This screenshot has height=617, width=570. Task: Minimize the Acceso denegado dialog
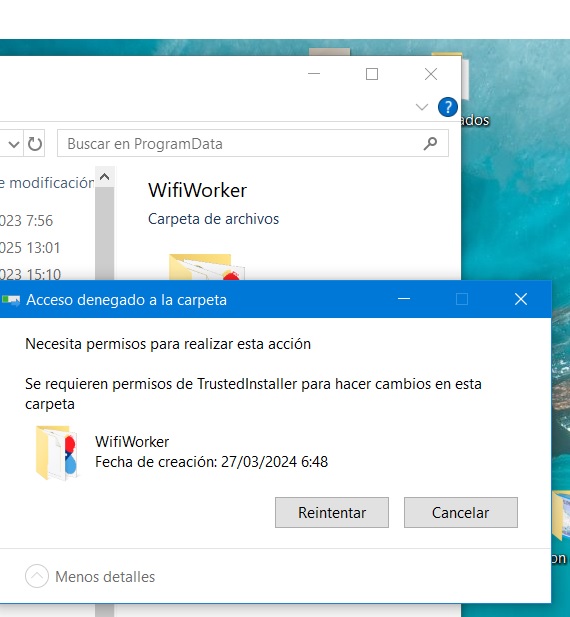coord(404,299)
